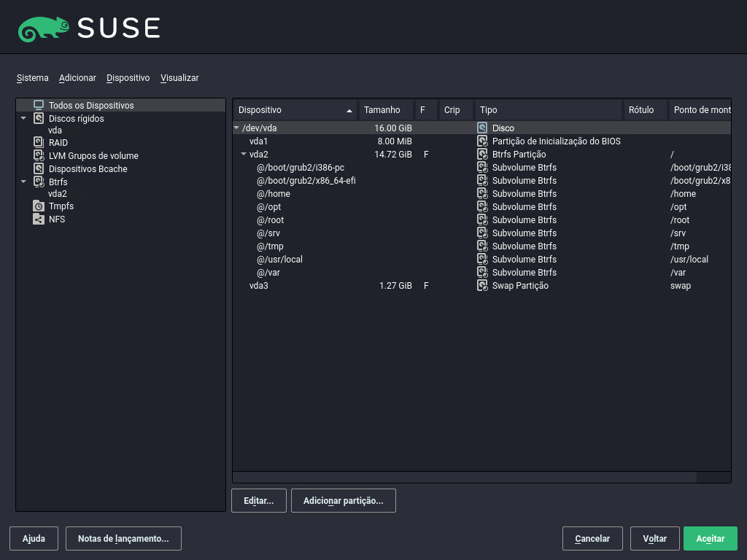Click the 16.00 GiB size cell
This screenshot has width=747, height=560.
coord(393,128)
